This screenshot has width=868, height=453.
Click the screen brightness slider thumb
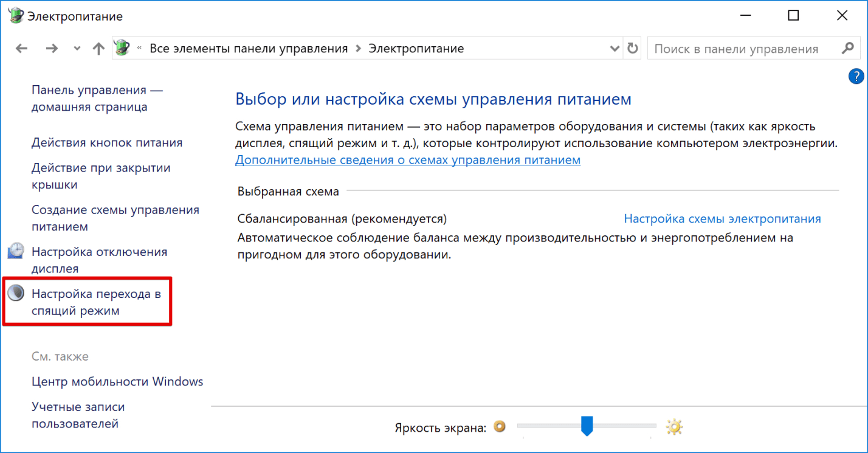point(587,426)
